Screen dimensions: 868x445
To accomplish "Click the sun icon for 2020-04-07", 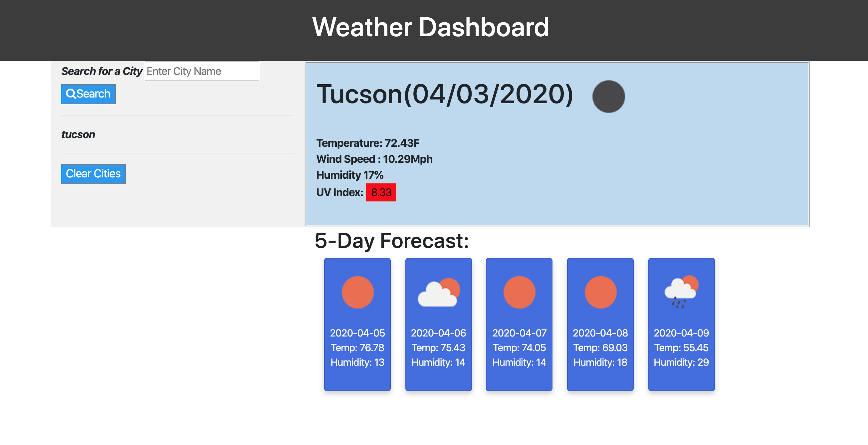I will (x=519, y=292).
